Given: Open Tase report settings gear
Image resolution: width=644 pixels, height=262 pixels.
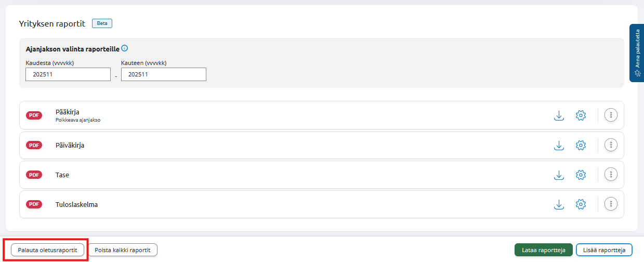Looking at the screenshot, I should (x=581, y=175).
